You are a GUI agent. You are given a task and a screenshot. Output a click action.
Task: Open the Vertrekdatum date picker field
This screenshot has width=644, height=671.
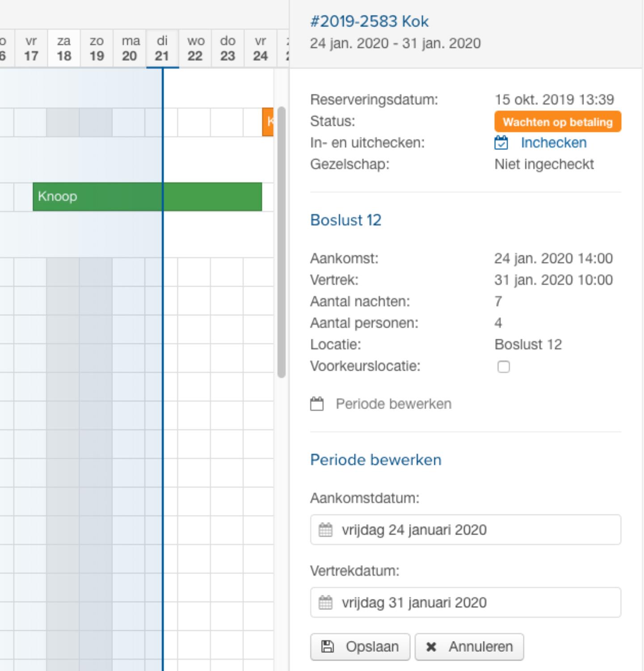pos(465,603)
